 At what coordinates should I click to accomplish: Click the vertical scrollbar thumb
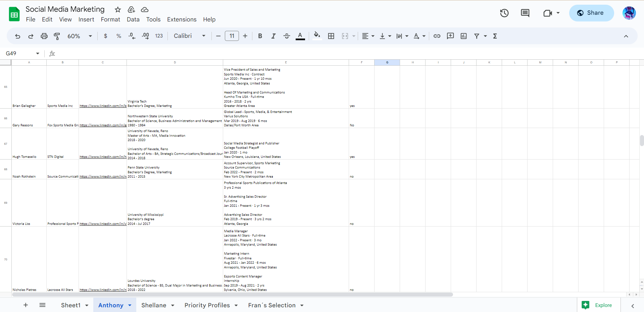(642, 141)
